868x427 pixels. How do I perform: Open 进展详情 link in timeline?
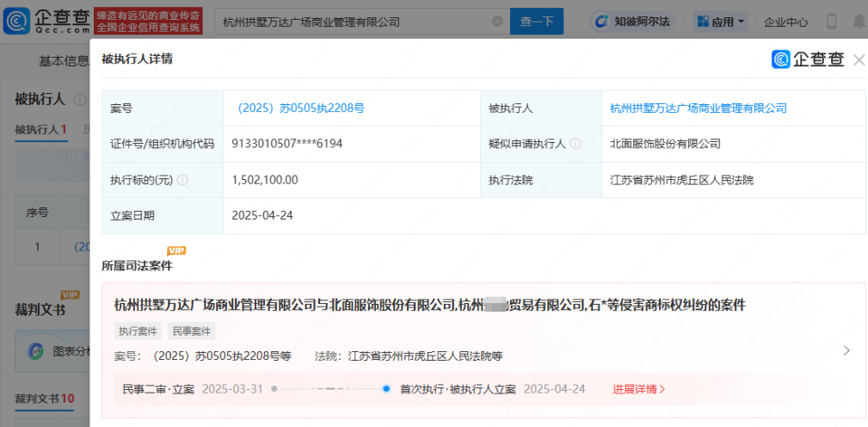coord(639,389)
